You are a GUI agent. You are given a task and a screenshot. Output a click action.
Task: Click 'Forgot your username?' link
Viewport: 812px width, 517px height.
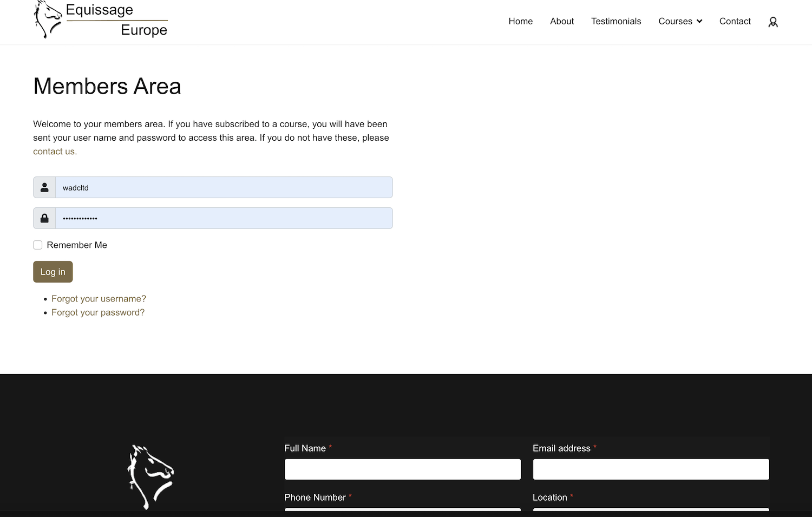coord(99,299)
